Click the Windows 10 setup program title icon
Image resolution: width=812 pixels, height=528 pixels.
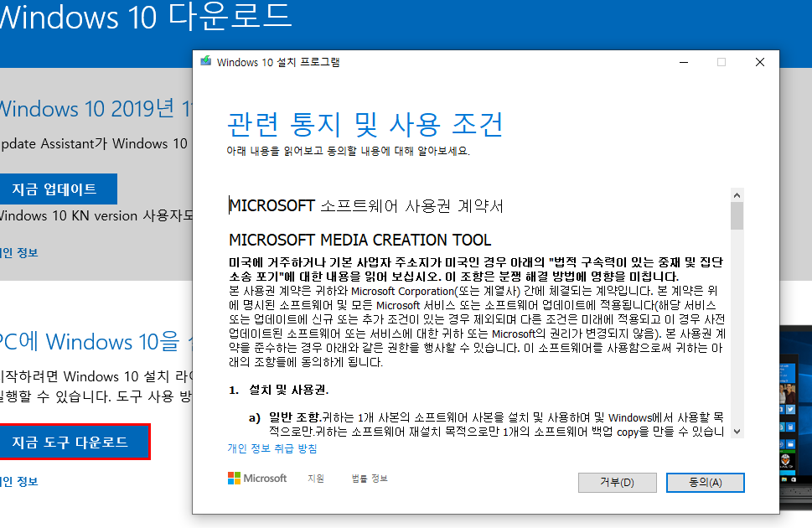coord(205,61)
